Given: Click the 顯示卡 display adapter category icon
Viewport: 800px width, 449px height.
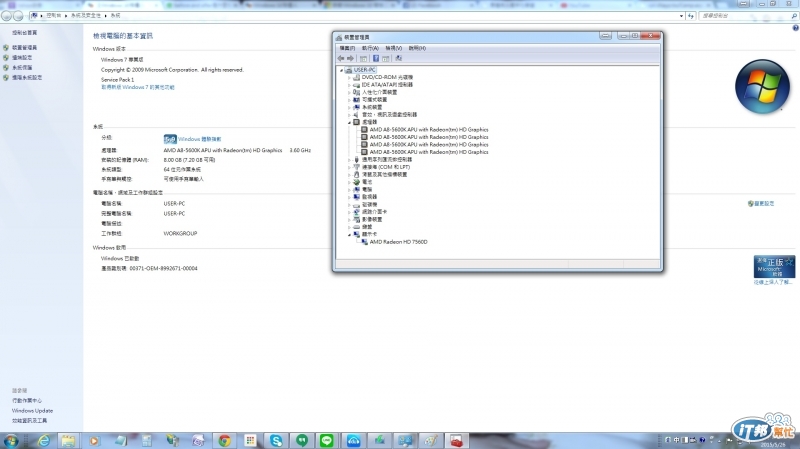Looking at the screenshot, I should 357,234.
